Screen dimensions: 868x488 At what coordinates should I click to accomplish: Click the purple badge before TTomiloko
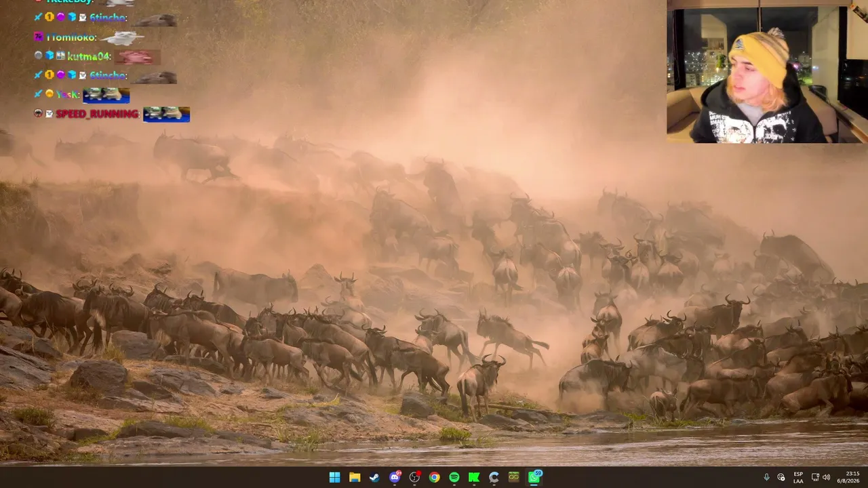click(38, 37)
